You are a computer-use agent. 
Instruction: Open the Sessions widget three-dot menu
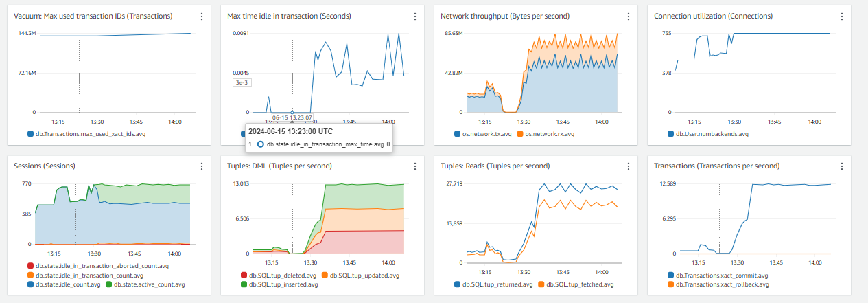pyautogui.click(x=201, y=166)
